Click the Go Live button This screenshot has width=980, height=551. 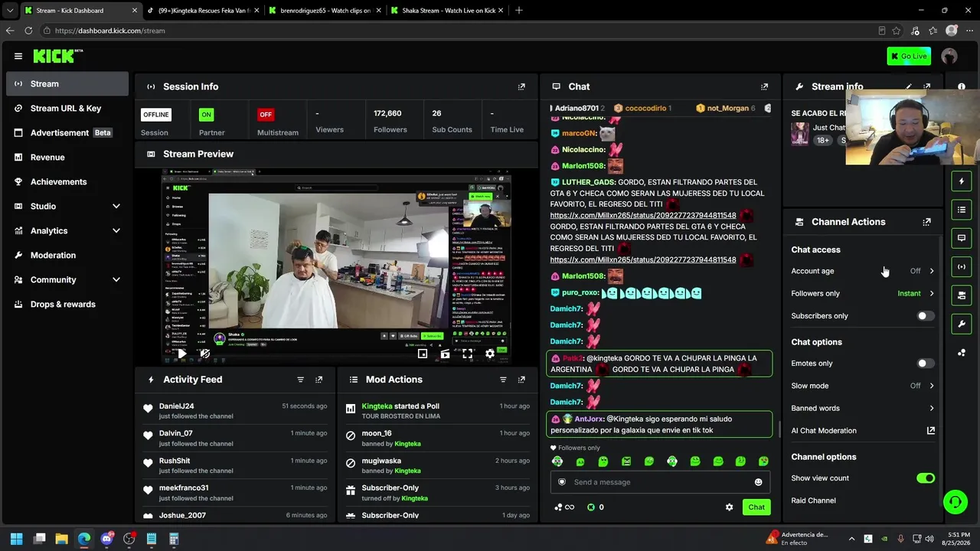pos(909,56)
